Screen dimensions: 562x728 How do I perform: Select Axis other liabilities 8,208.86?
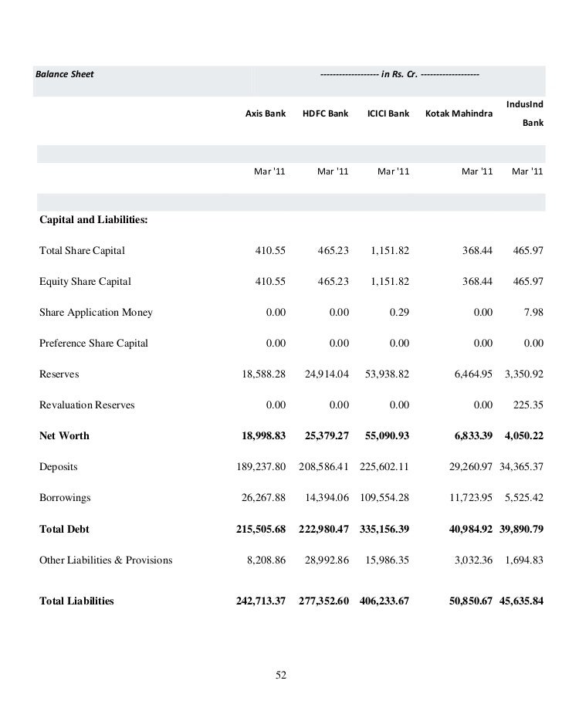[266, 560]
